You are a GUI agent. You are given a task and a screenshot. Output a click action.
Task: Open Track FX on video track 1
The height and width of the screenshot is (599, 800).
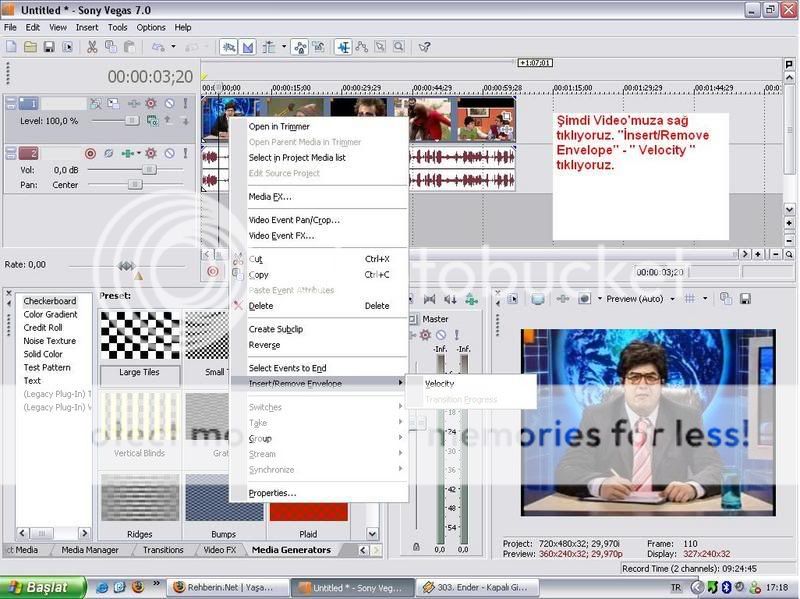(151, 104)
